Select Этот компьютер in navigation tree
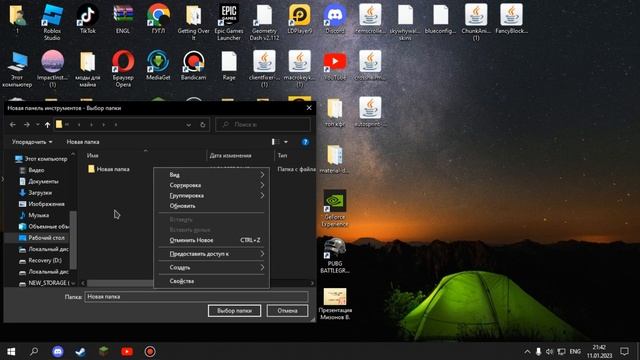640x360 pixels. pyautogui.click(x=41, y=159)
